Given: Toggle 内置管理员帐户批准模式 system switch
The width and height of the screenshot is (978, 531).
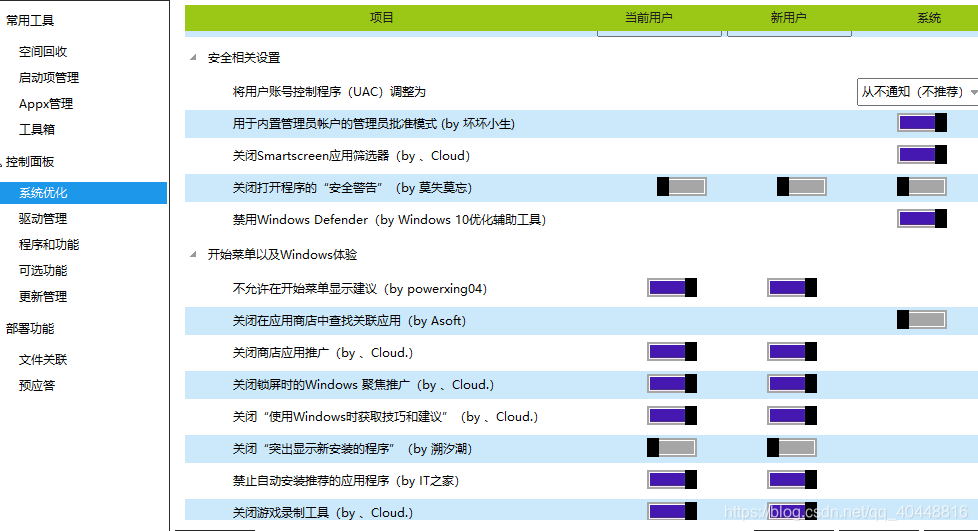Looking at the screenshot, I should click(x=922, y=122).
